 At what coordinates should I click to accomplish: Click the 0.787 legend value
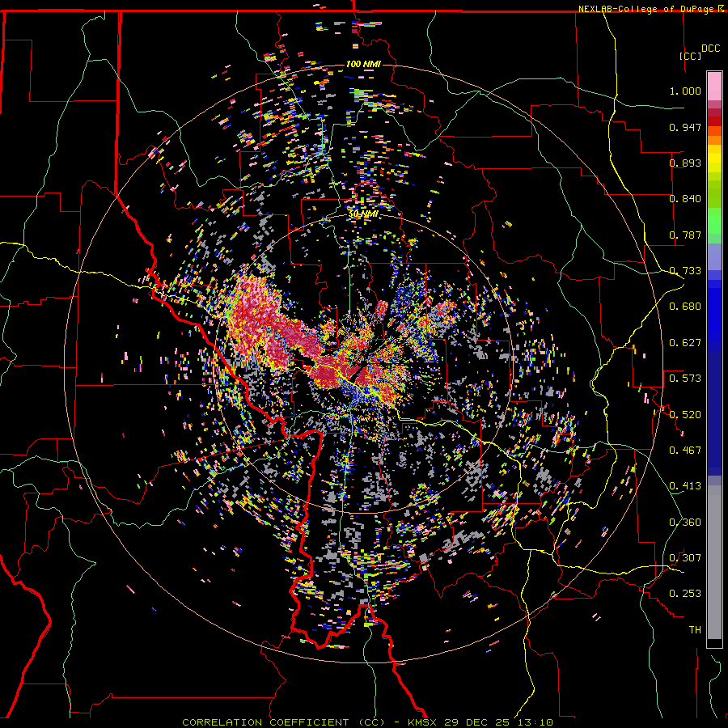click(x=685, y=235)
